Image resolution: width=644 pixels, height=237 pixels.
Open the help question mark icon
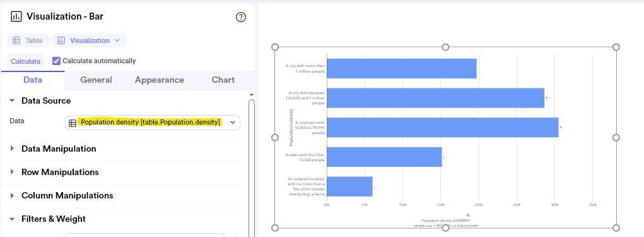click(241, 17)
